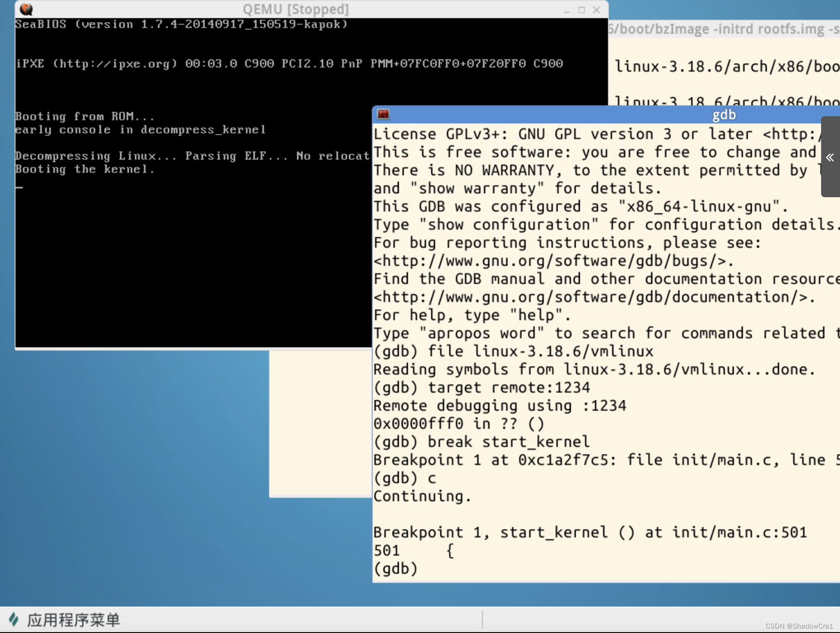
Task: Click 'target remote:1234' command line
Action: tap(482, 388)
